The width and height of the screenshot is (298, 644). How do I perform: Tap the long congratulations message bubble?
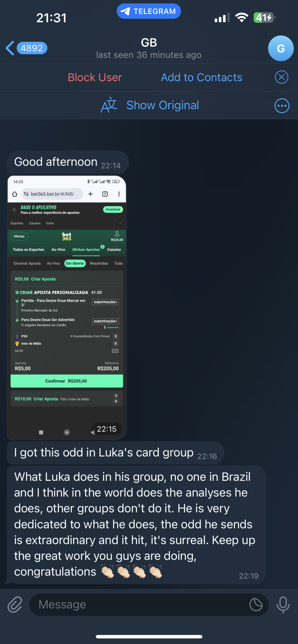point(136,525)
